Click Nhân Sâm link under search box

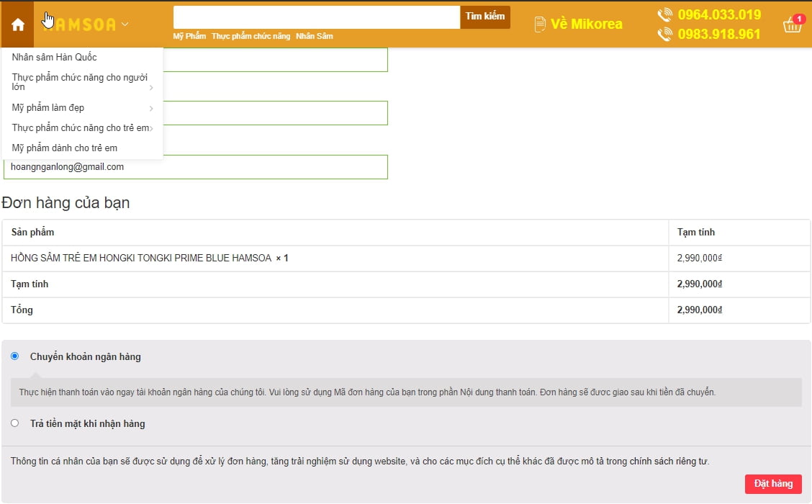315,36
